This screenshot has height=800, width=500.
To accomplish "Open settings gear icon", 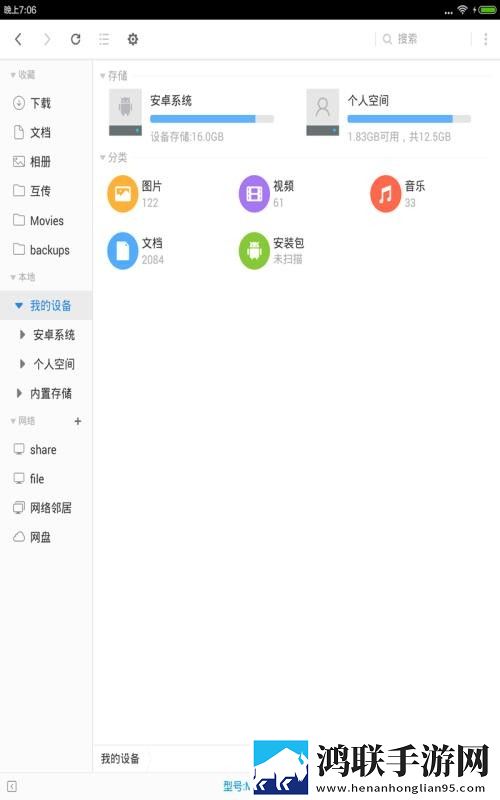I will pyautogui.click(x=133, y=39).
